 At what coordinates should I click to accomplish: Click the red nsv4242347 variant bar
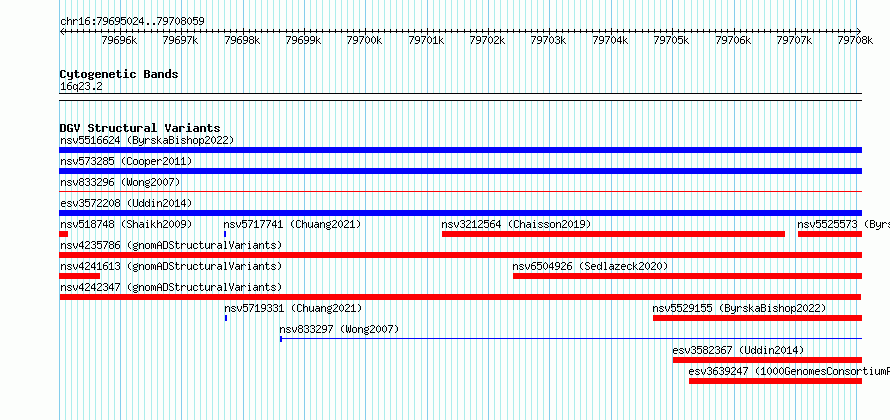[x=460, y=297]
